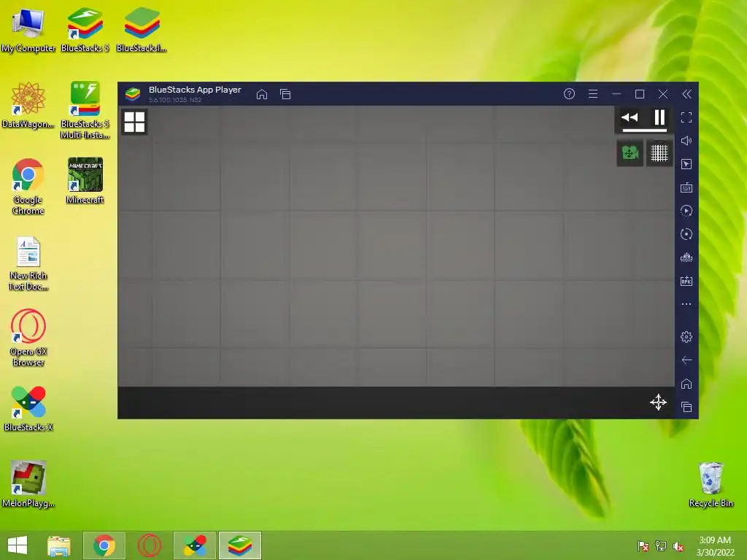The height and width of the screenshot is (560, 747).
Task: Select the BlueStacksI... desktop icon
Action: (142, 31)
